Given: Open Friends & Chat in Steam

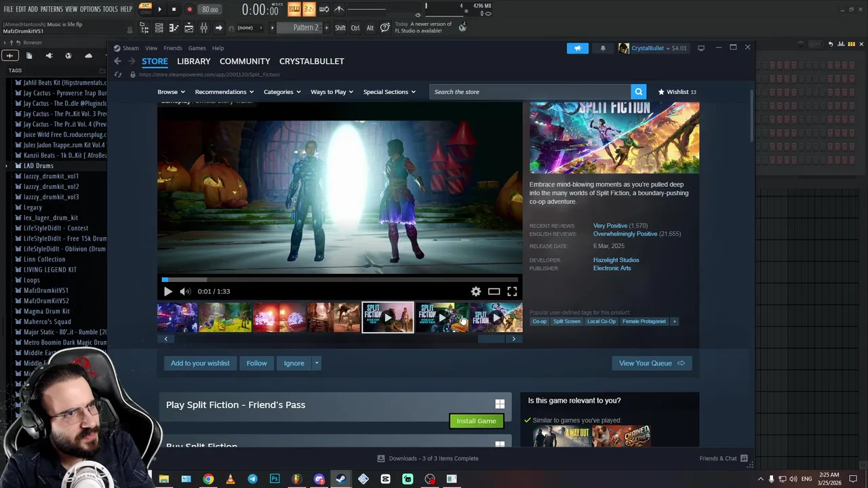Looking at the screenshot, I should click(723, 458).
